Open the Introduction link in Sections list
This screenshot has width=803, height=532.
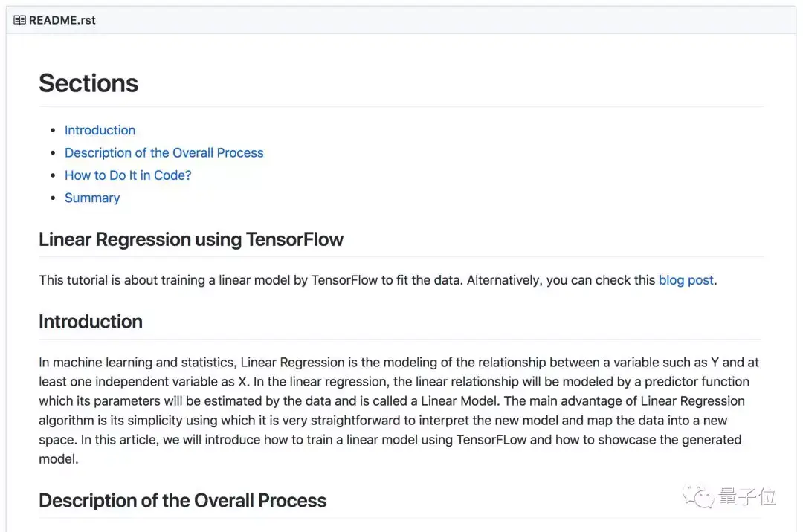(x=100, y=130)
